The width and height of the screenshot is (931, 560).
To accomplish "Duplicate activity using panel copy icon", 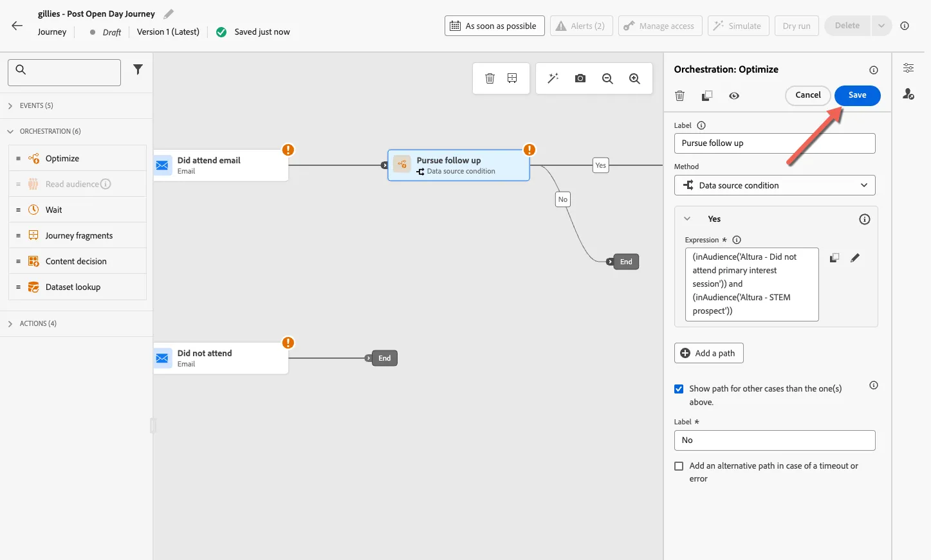I will click(x=706, y=96).
